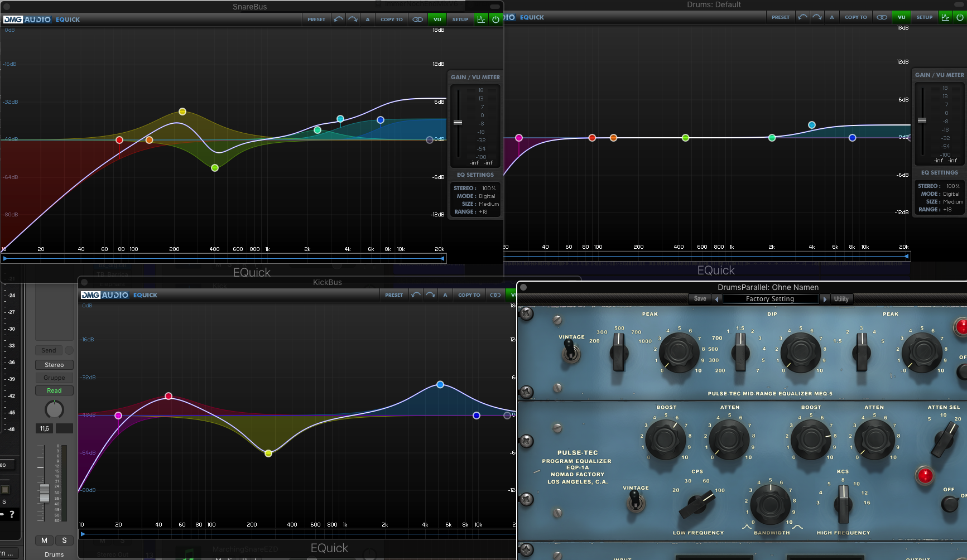Viewport: 967px width, 560px height.
Task: Adjust Drums EQuick gain fader handle
Action: pyautogui.click(x=922, y=120)
